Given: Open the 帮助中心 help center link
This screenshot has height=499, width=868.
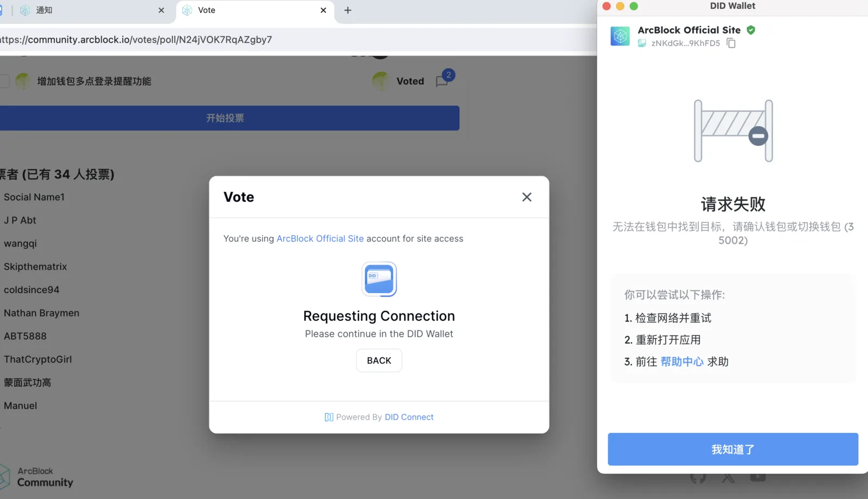Looking at the screenshot, I should point(682,362).
